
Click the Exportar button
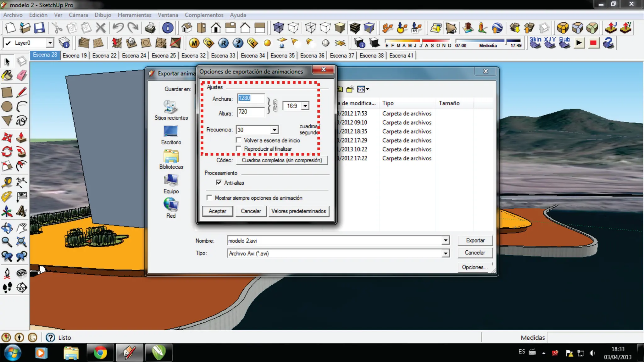(x=475, y=240)
